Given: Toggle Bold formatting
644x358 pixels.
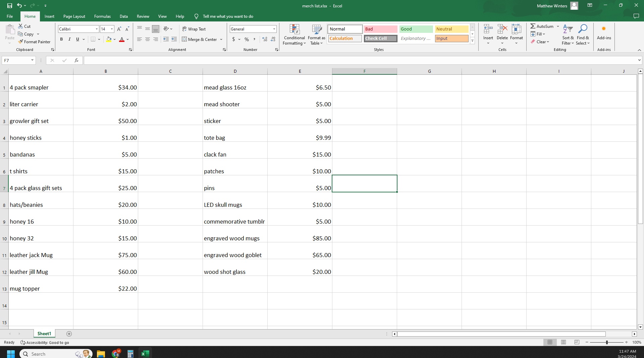Looking at the screenshot, I should (x=61, y=40).
